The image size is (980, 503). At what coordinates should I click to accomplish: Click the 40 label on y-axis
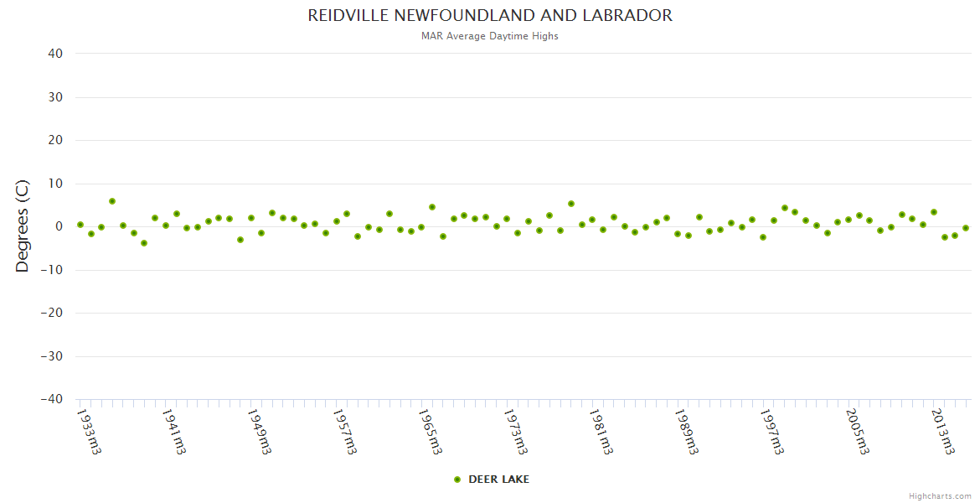pos(55,54)
